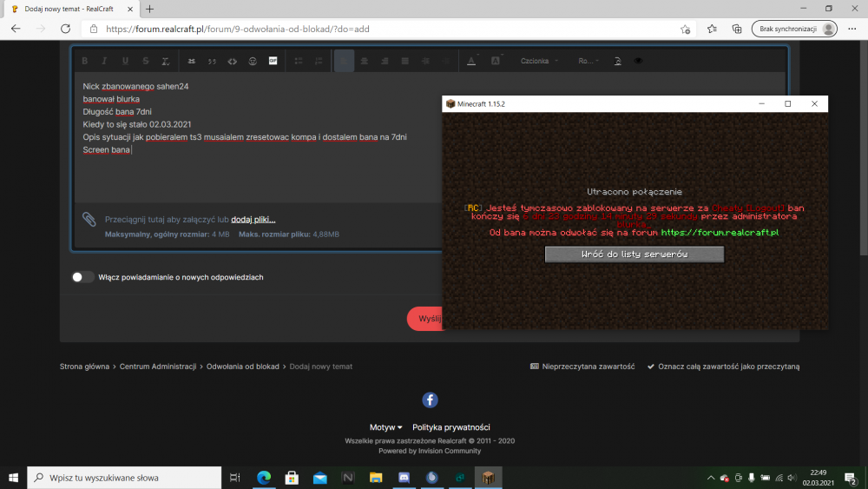The width and height of the screenshot is (868, 489).
Task: Open Discord from the taskbar
Action: point(404,478)
